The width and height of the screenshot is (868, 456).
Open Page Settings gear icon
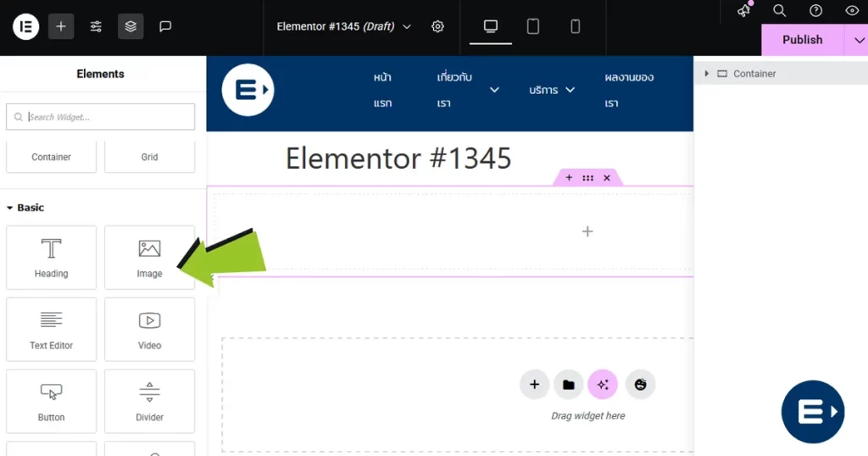pos(437,26)
